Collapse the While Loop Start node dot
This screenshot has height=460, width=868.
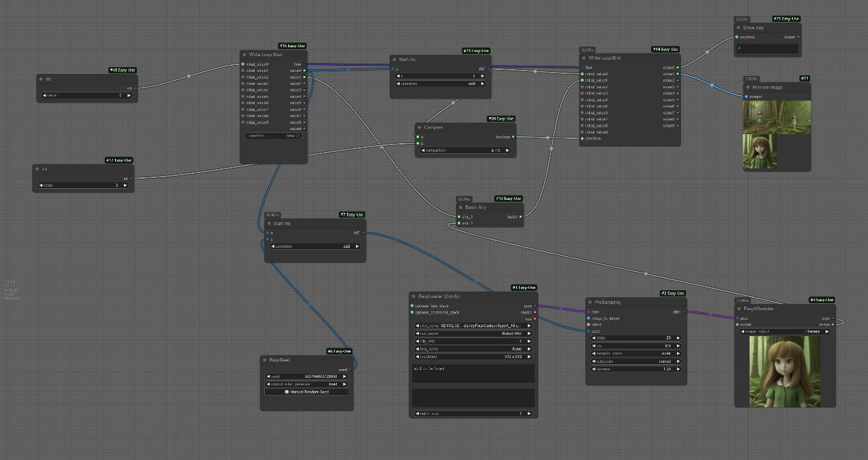pos(244,54)
